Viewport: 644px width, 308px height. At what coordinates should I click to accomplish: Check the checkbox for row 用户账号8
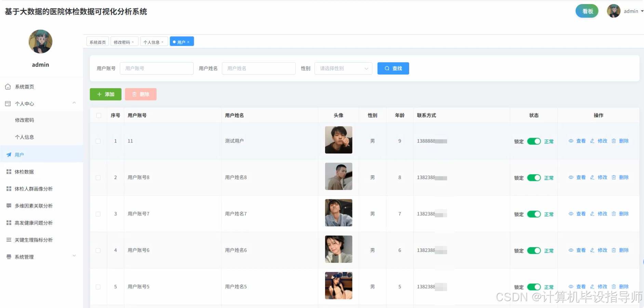click(98, 177)
